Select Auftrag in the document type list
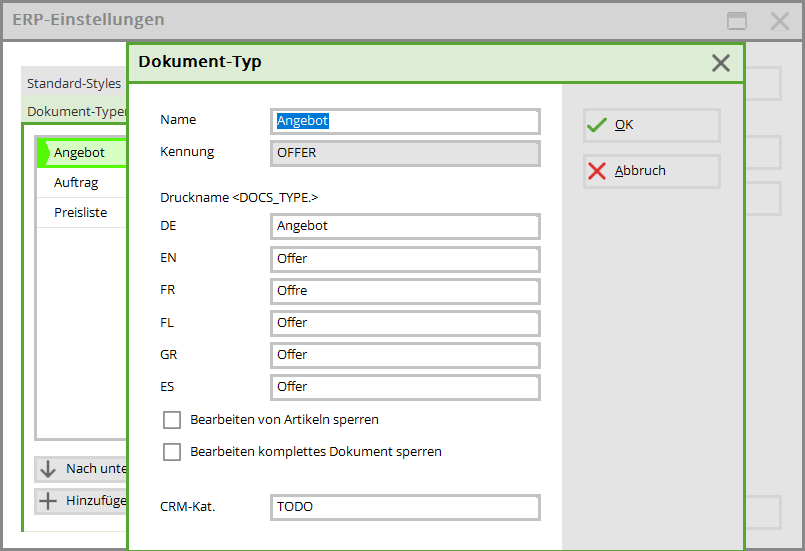The image size is (805, 551). tap(76, 183)
